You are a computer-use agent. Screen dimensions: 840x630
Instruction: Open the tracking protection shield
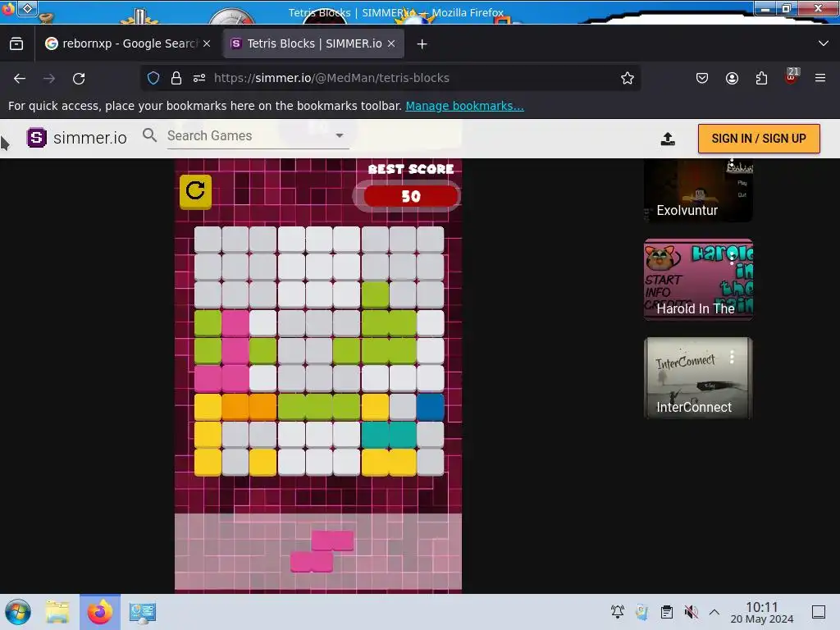pyautogui.click(x=153, y=78)
